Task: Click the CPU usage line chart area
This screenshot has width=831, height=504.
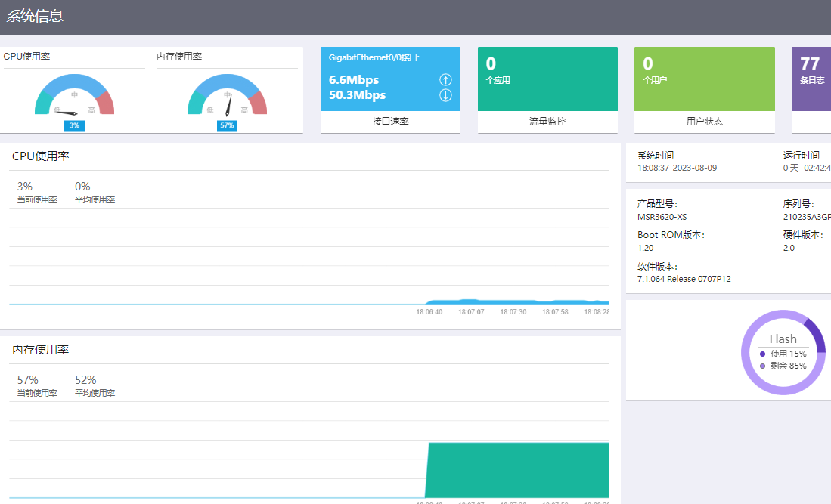Action: tap(309, 264)
